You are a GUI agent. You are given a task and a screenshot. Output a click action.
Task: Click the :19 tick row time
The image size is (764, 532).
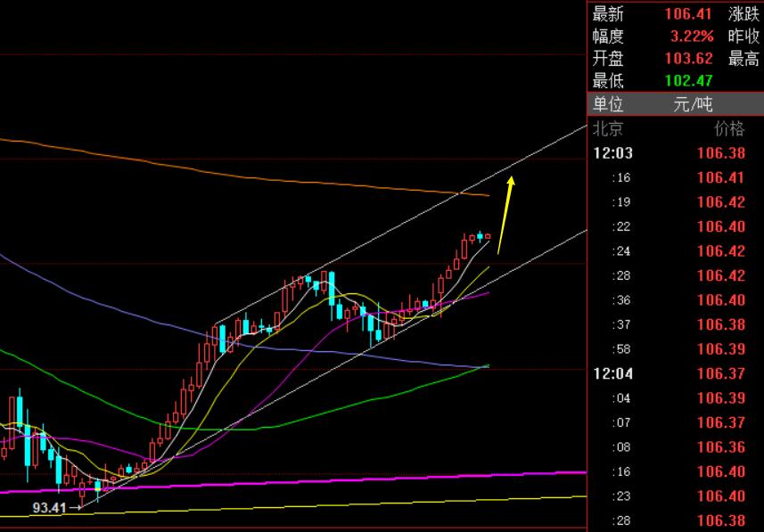click(x=620, y=202)
